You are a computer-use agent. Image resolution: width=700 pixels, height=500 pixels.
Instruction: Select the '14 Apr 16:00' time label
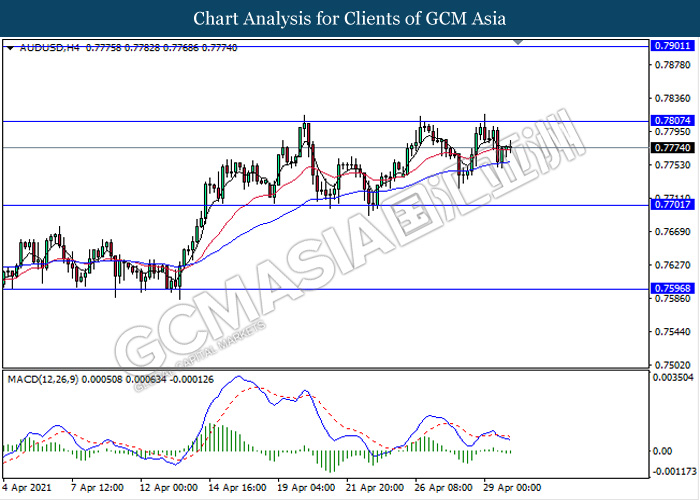pyautogui.click(x=236, y=488)
